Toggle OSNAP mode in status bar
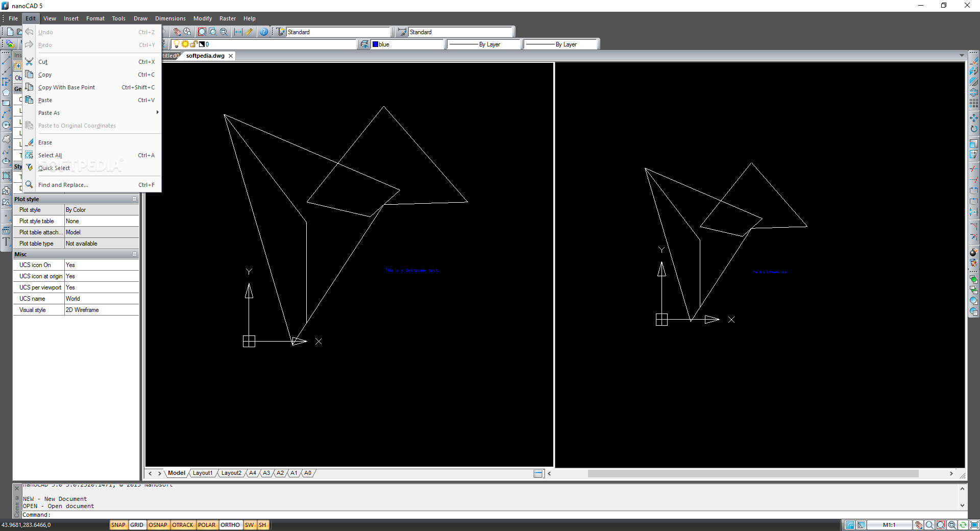This screenshot has height=531, width=980. [158, 525]
